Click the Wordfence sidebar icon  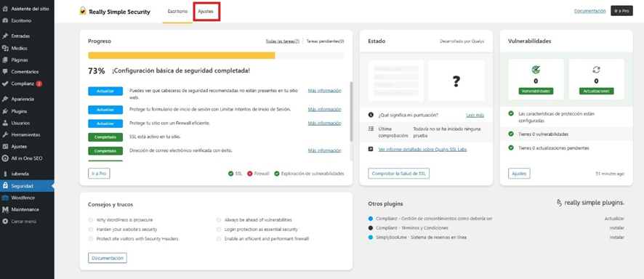coord(5,198)
